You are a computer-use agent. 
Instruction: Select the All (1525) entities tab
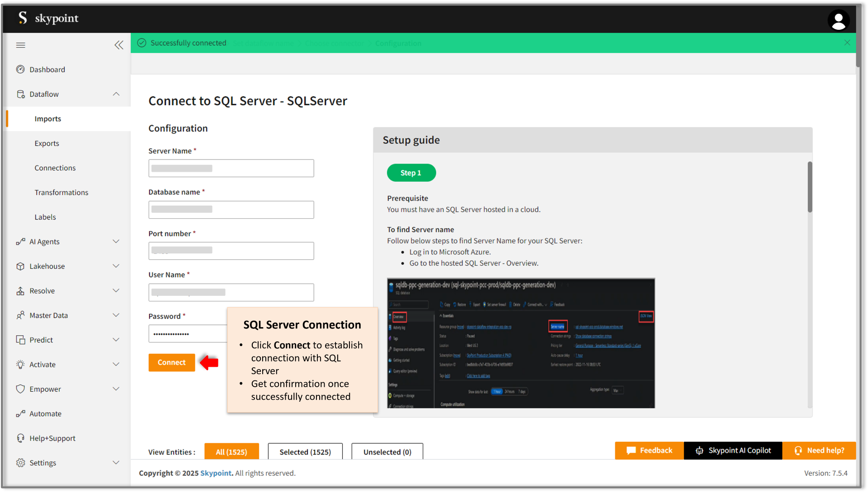point(231,451)
